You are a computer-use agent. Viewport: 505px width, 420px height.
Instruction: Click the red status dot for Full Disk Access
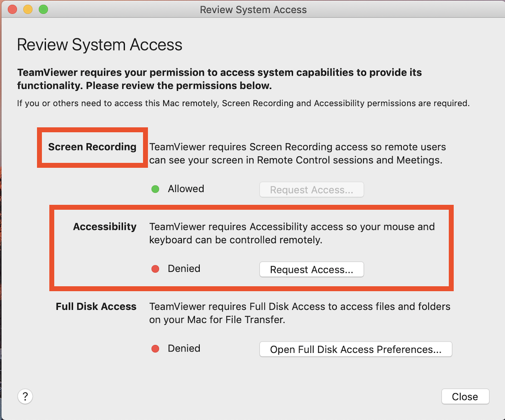(155, 349)
